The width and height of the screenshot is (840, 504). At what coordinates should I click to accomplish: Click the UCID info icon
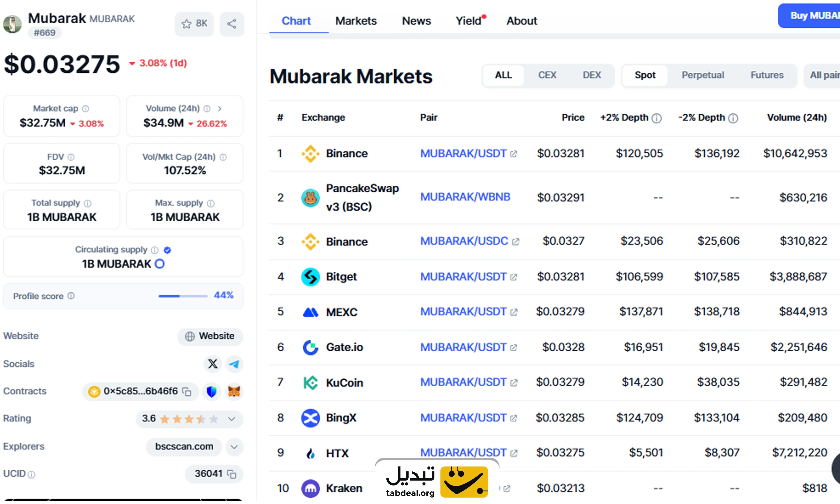point(32,474)
